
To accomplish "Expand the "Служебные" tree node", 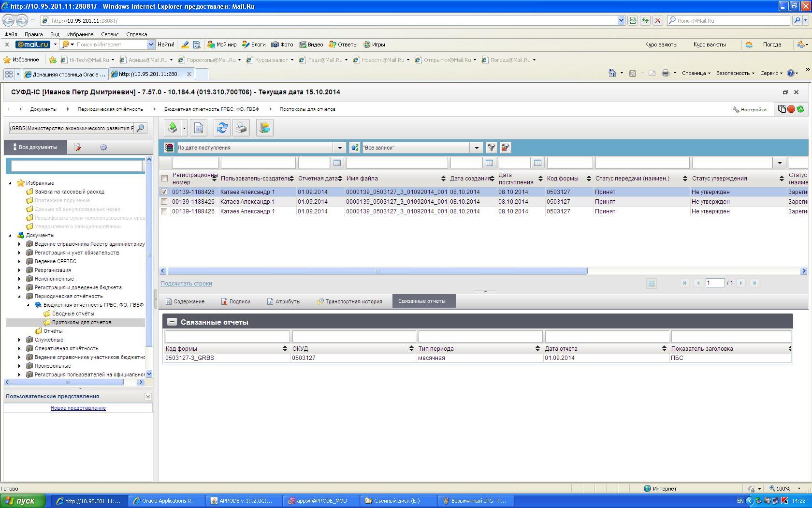I will pos(19,340).
